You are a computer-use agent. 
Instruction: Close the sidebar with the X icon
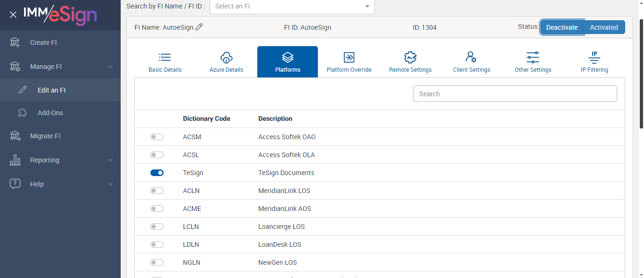[x=13, y=15]
